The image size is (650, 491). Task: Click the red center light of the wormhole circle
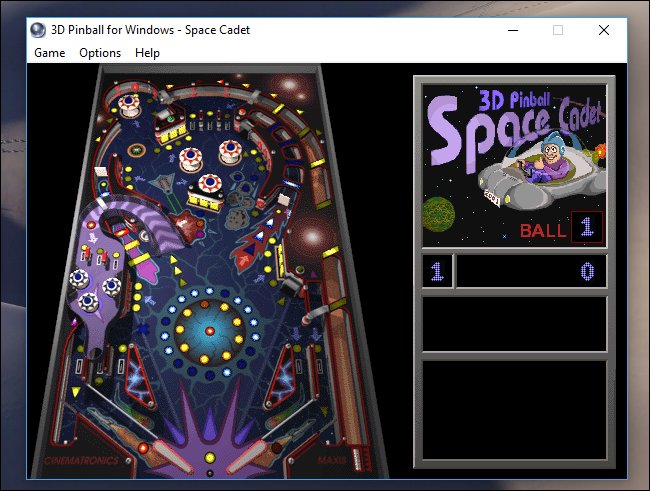click(210, 331)
